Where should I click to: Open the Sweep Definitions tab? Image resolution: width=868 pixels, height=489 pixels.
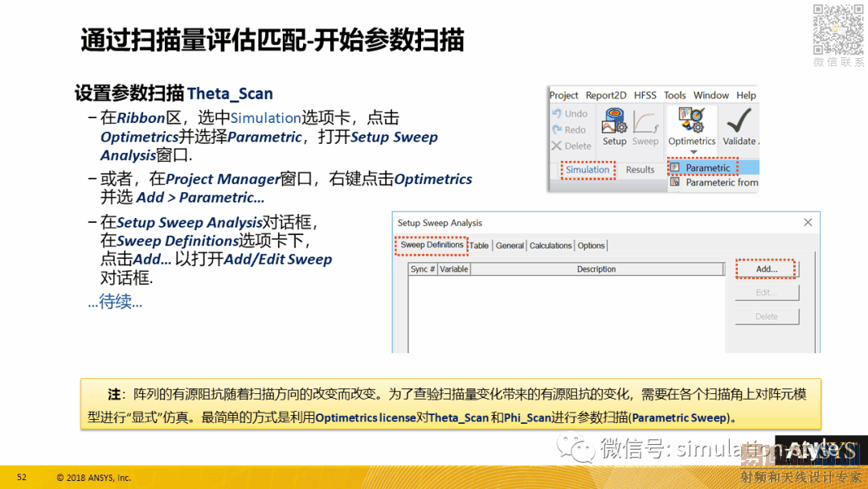(x=432, y=244)
